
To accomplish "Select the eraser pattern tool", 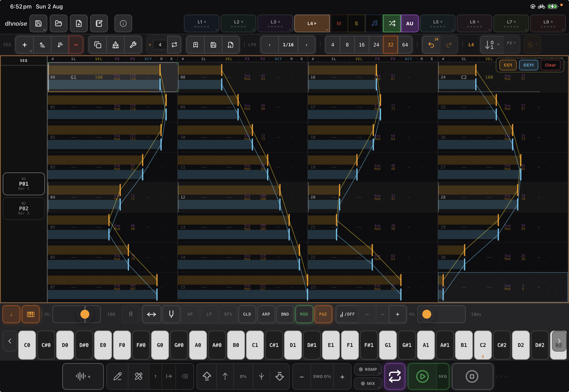I will click(138, 376).
